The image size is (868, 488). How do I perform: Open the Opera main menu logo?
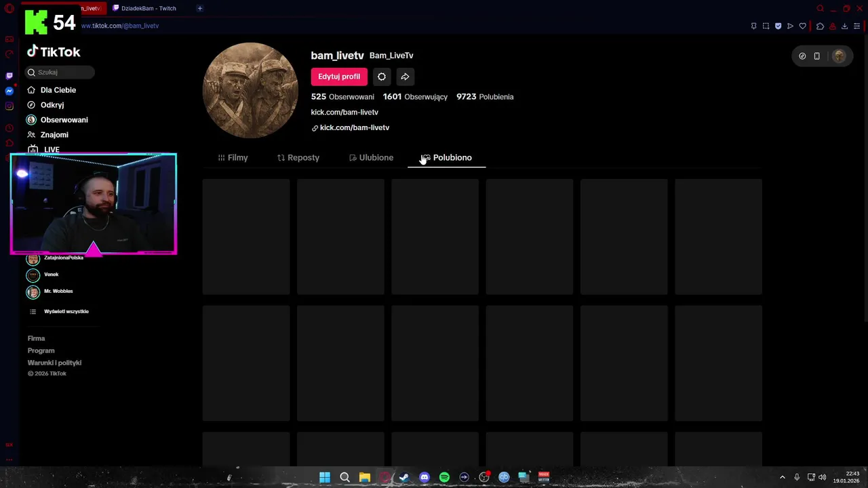[x=9, y=8]
